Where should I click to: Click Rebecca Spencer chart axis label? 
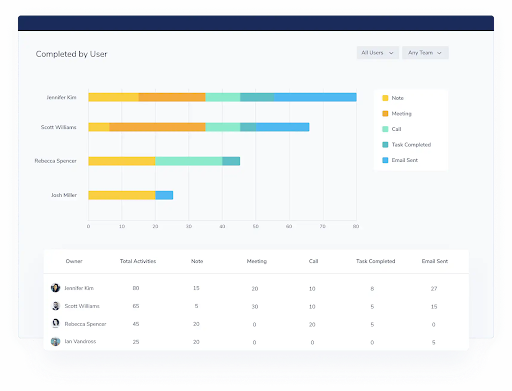(56, 161)
